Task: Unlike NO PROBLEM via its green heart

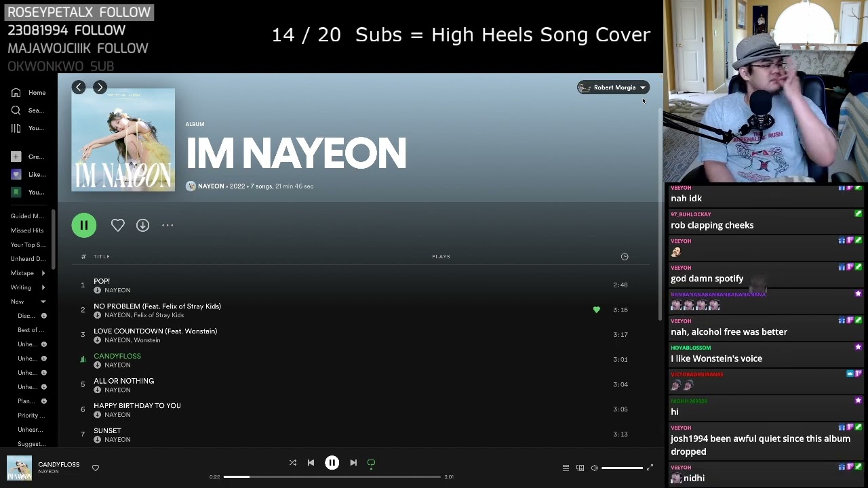Action: tap(596, 310)
